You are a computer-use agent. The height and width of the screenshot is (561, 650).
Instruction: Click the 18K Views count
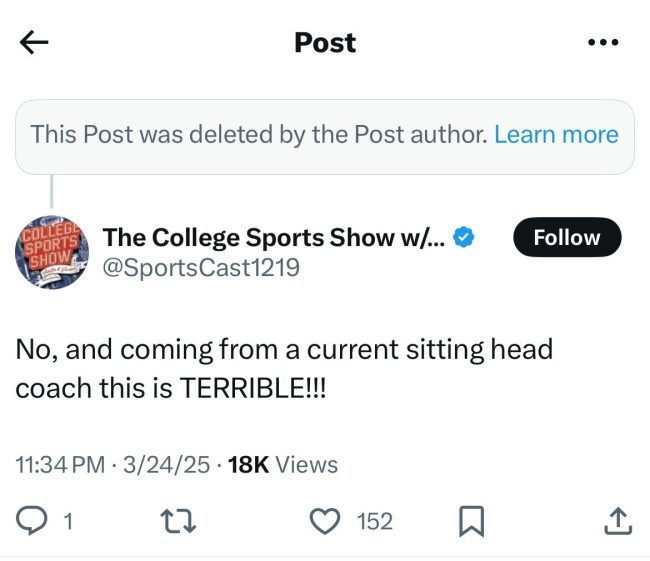click(x=283, y=464)
